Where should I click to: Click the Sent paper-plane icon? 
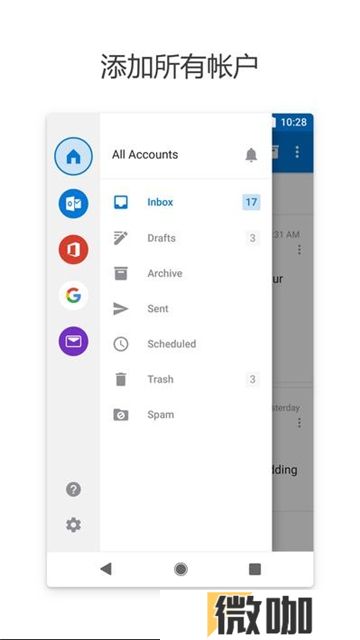click(120, 309)
